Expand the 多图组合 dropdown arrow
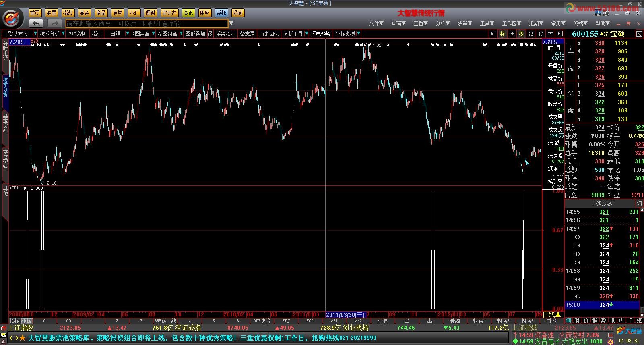 coord(181,34)
